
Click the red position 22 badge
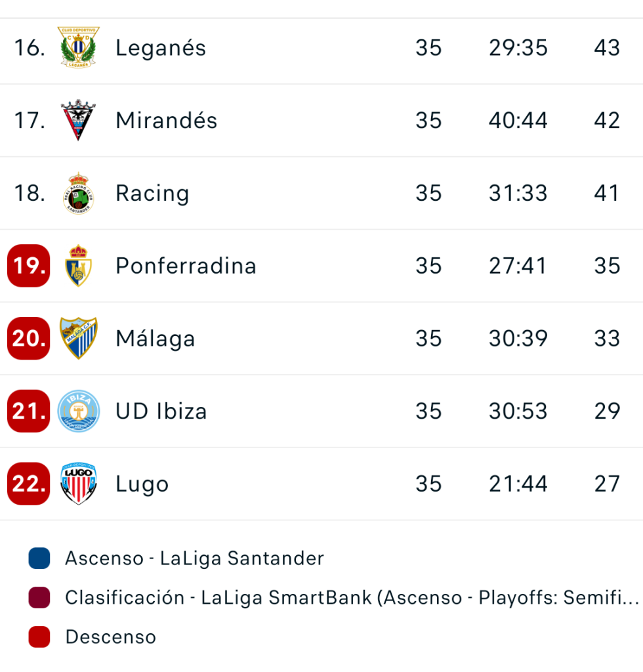point(29,484)
